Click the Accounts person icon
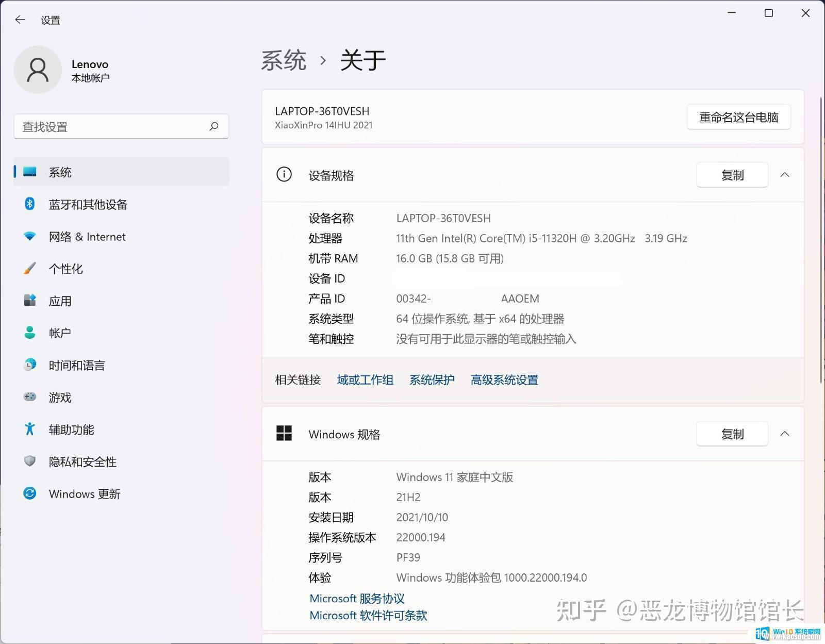The height and width of the screenshot is (644, 825). 30,333
